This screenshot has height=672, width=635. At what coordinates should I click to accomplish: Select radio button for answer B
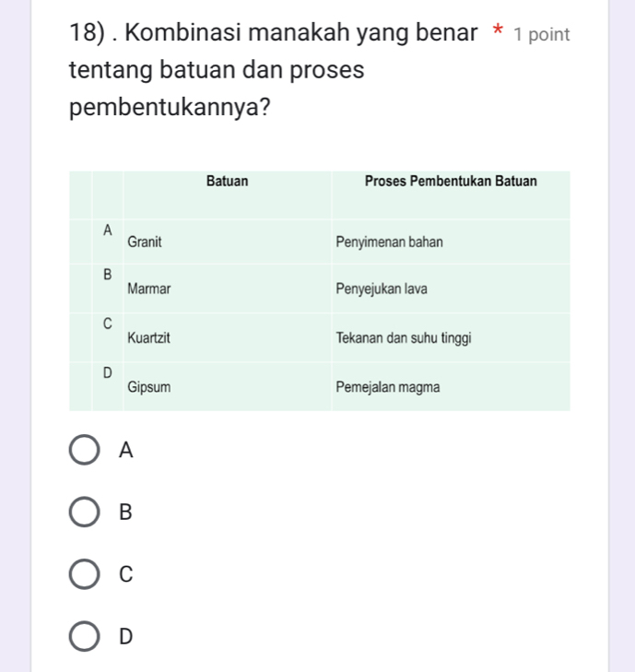click(85, 513)
